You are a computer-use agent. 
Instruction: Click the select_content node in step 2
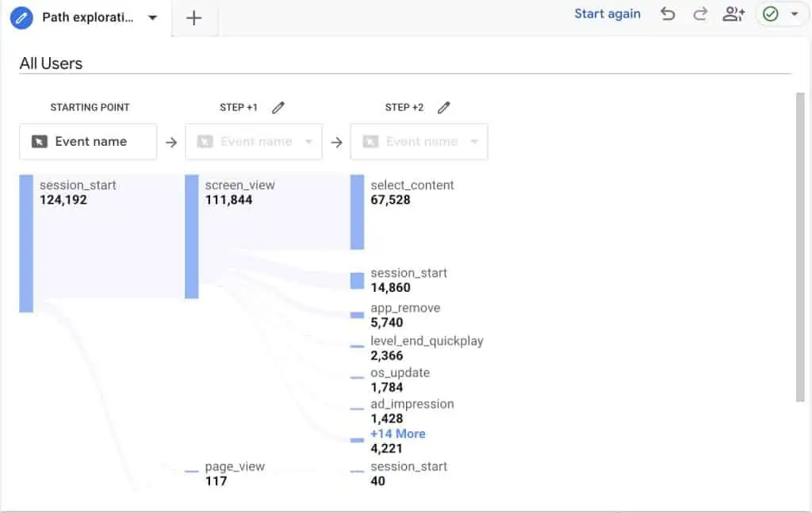(x=357, y=212)
